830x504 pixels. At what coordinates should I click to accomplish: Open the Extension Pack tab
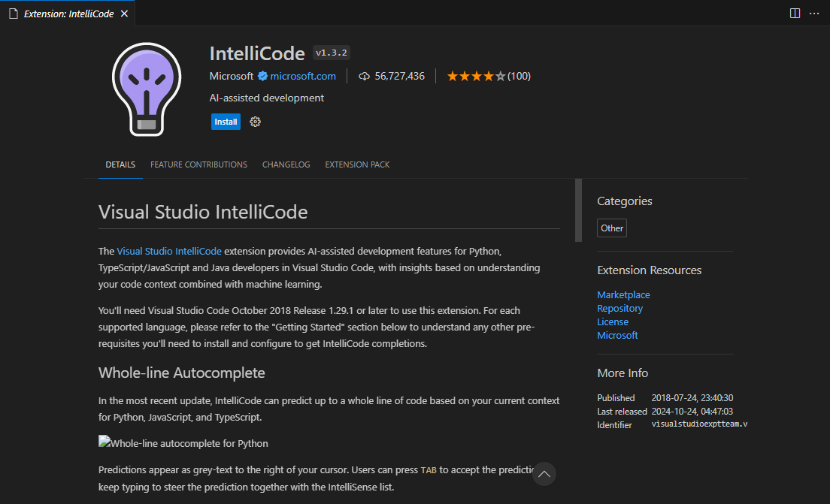(357, 164)
